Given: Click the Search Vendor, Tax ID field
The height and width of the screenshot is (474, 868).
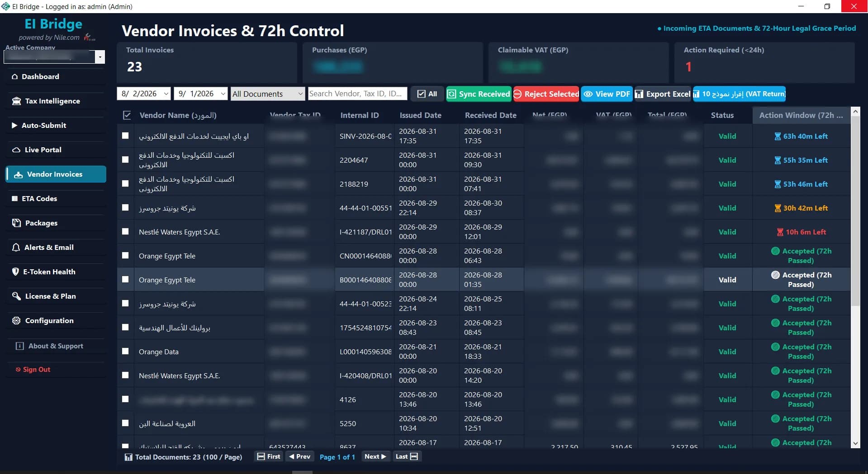Looking at the screenshot, I should (357, 94).
